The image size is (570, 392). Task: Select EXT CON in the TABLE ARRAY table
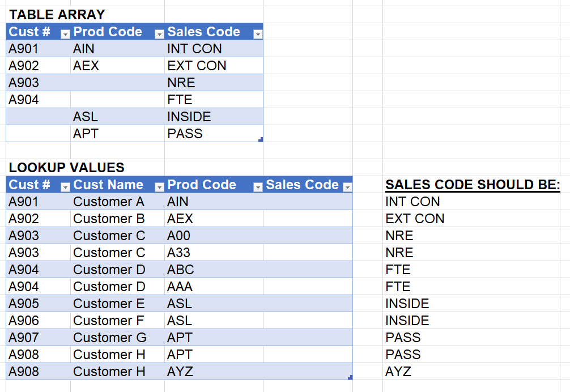pyautogui.click(x=214, y=66)
